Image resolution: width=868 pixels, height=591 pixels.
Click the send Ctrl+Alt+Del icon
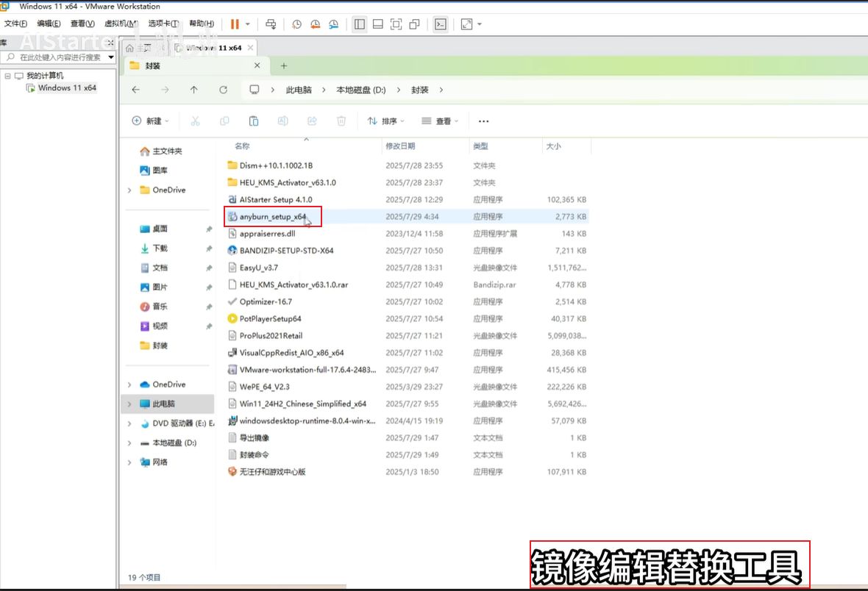[x=270, y=24]
